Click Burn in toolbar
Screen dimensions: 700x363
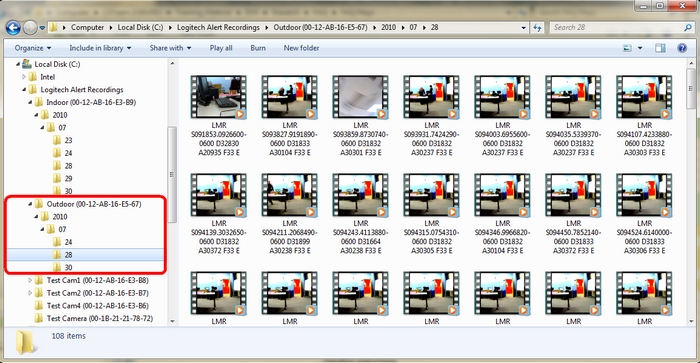(258, 48)
